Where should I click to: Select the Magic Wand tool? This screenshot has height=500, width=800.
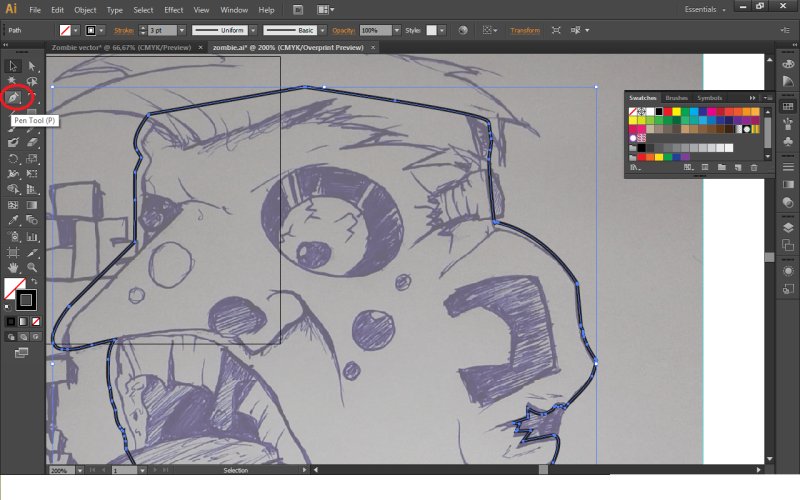pyautogui.click(x=13, y=81)
